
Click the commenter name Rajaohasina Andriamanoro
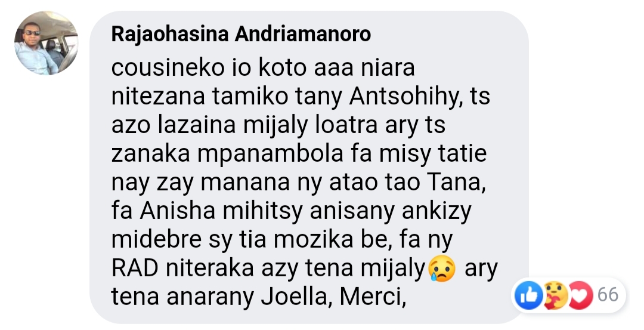click(x=241, y=34)
